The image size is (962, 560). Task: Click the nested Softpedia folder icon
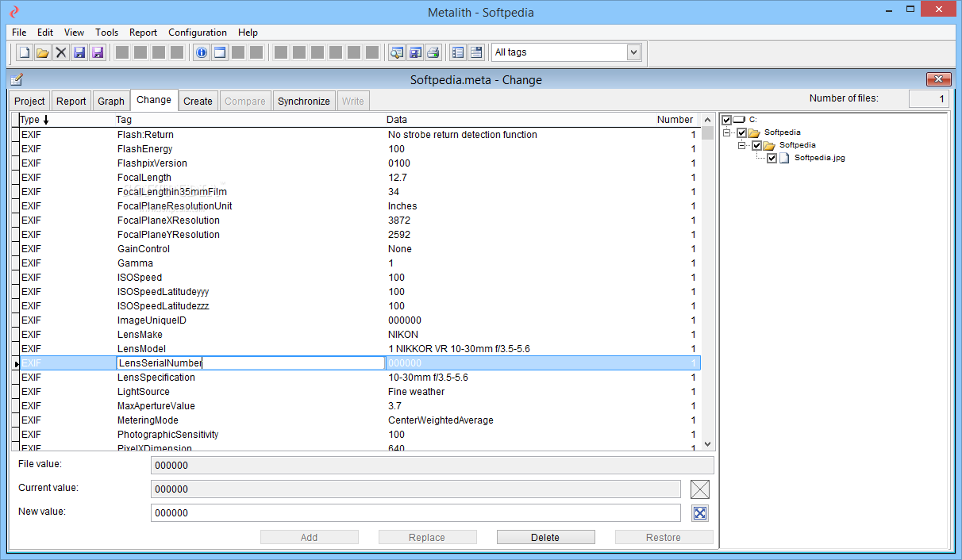tap(769, 145)
